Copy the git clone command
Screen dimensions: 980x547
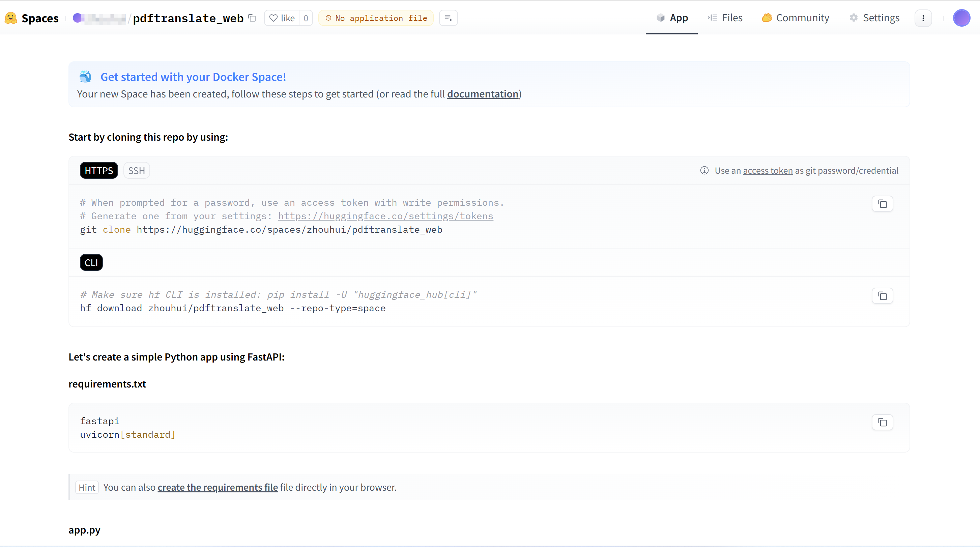point(883,204)
